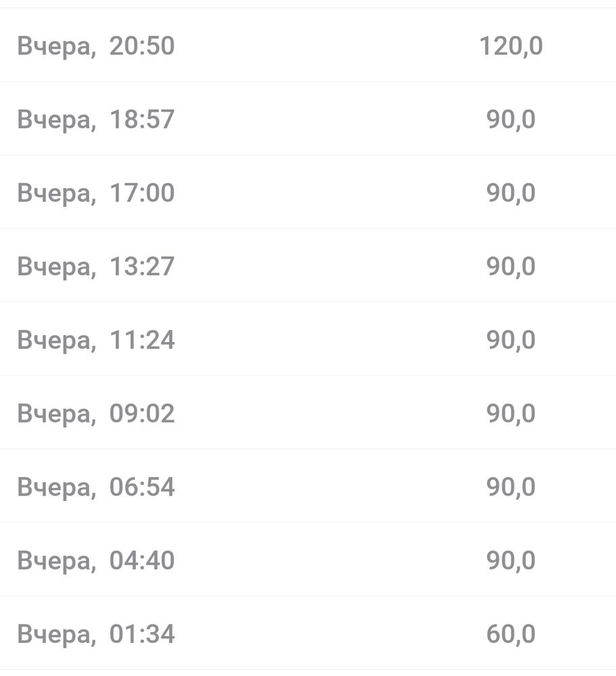This screenshot has height=676, width=616.
Task: Tap the 90,0 value beside 18:57
Action: [x=511, y=120]
